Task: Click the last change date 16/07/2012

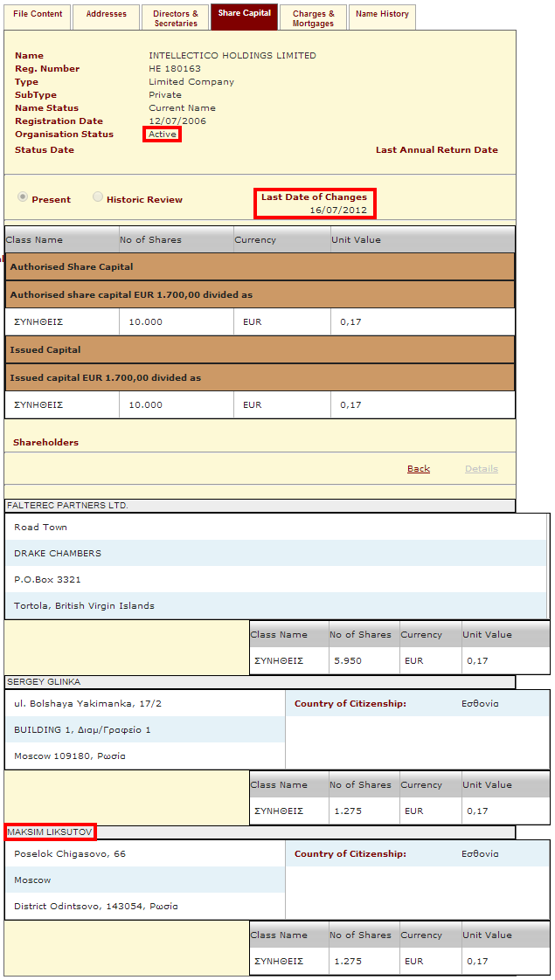Action: (338, 210)
